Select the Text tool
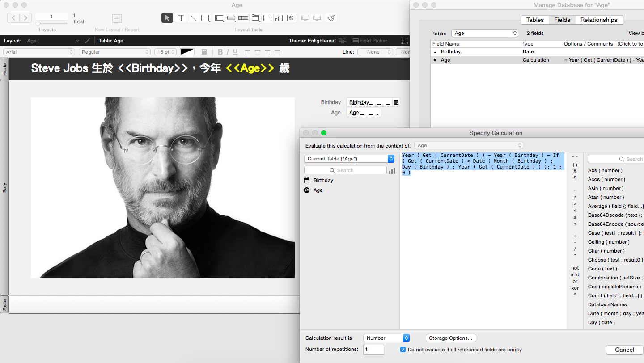Image resolution: width=644 pixels, height=363 pixels. tap(181, 18)
